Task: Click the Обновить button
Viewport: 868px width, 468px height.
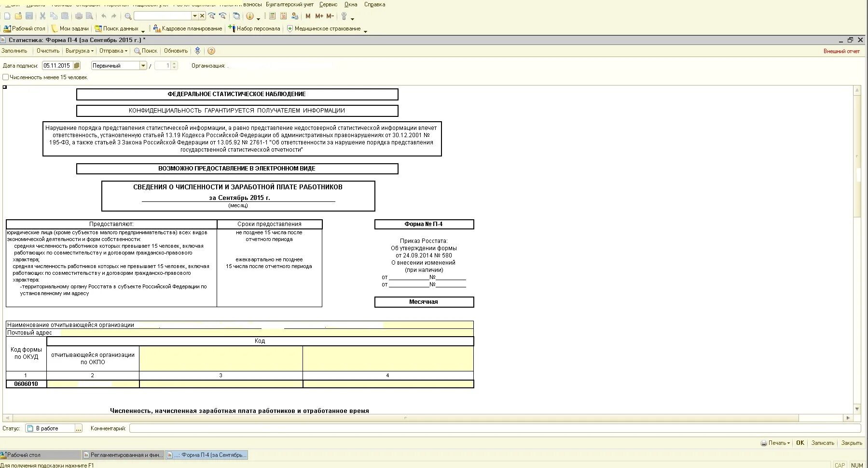Action: coord(176,51)
